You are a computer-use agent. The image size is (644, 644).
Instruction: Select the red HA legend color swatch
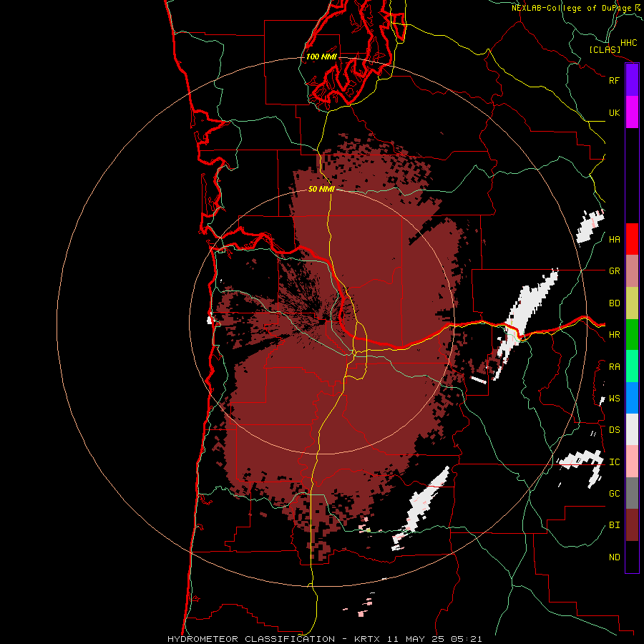pyautogui.click(x=632, y=239)
